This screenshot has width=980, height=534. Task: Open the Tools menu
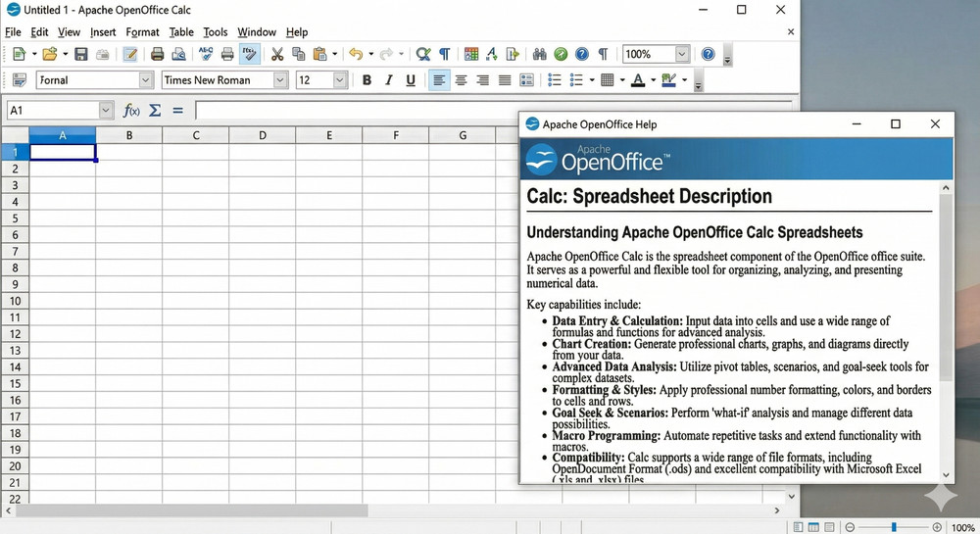(215, 32)
